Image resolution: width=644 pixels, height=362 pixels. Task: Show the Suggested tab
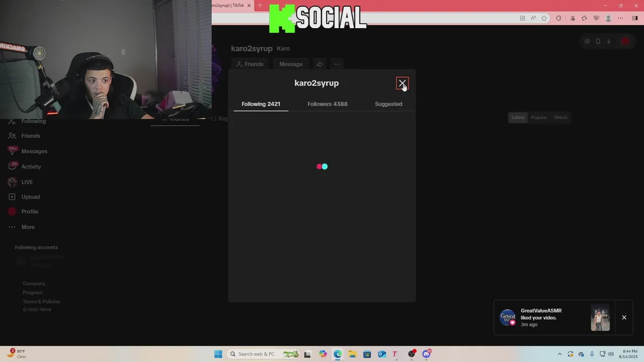coord(388,104)
